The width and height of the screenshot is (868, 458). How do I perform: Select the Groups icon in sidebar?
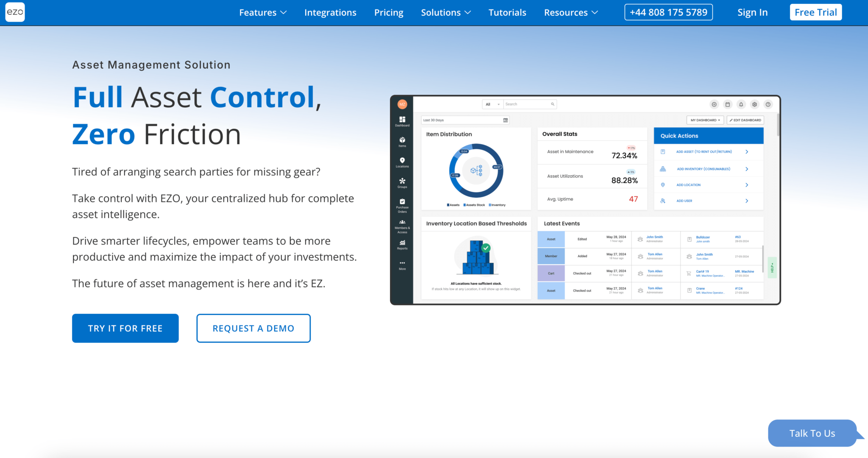[402, 181]
